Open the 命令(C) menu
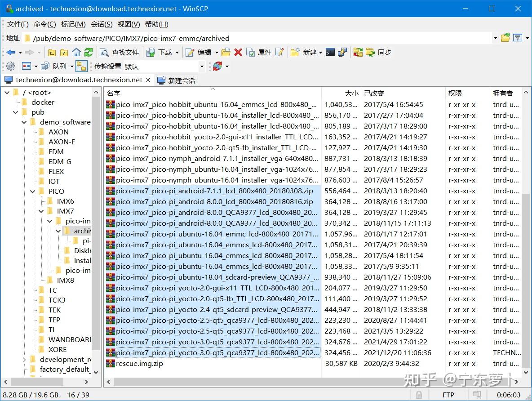Image resolution: width=532 pixels, height=401 pixels. click(x=45, y=24)
